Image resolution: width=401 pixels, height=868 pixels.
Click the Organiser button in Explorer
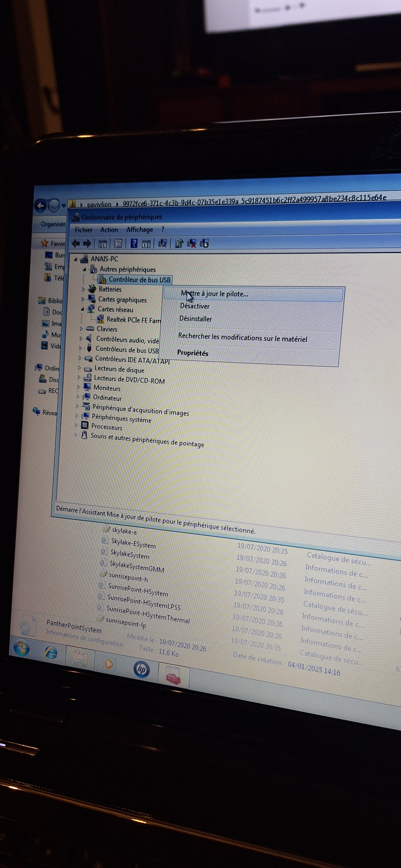[53, 224]
